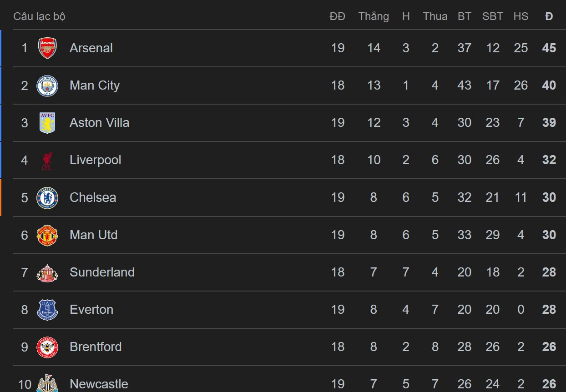Click the Arsenal club crest
The width and height of the screenshot is (566, 392).
point(47,48)
